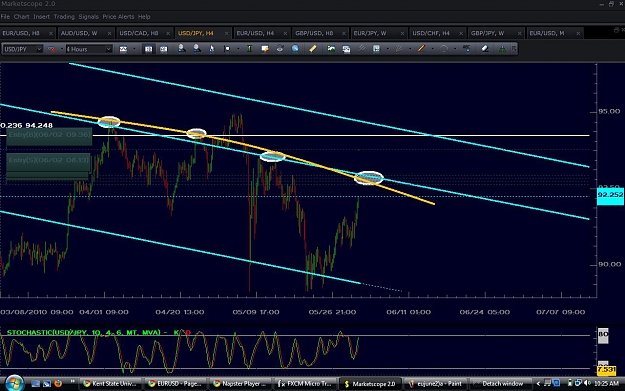Open the Help menu
This screenshot has width=625, height=391.
point(144,17)
